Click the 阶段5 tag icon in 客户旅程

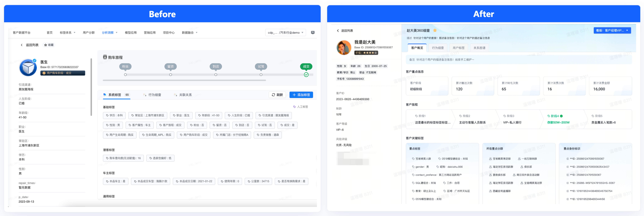point(593,116)
